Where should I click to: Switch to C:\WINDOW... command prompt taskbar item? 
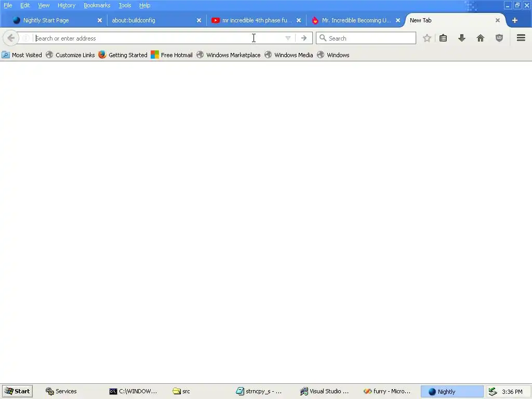[x=134, y=391]
